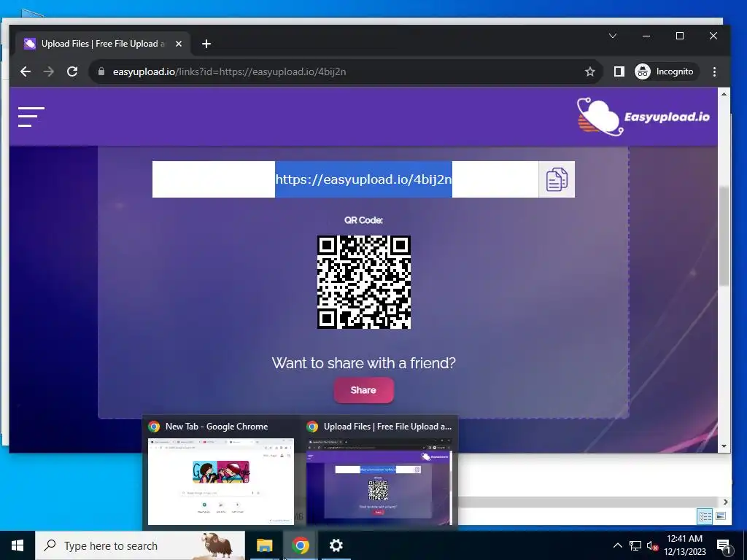Viewport: 747px width, 560px height.
Task: Maximize the Chrome window
Action: [x=680, y=36]
